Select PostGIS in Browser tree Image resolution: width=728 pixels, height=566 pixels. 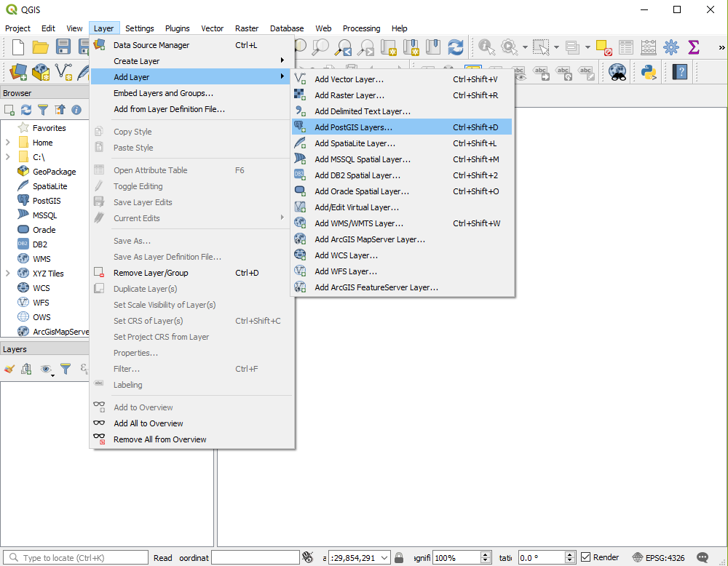pyautogui.click(x=47, y=200)
